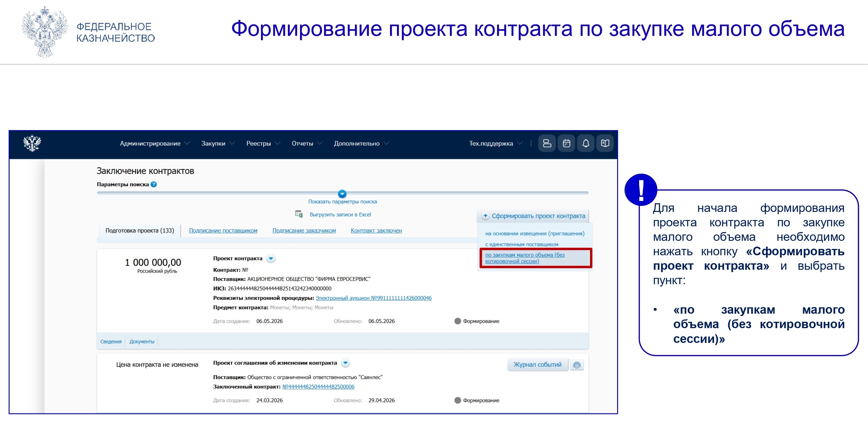The height and width of the screenshot is (425, 868).
Task: Expand Закупки menu
Action: tap(218, 143)
